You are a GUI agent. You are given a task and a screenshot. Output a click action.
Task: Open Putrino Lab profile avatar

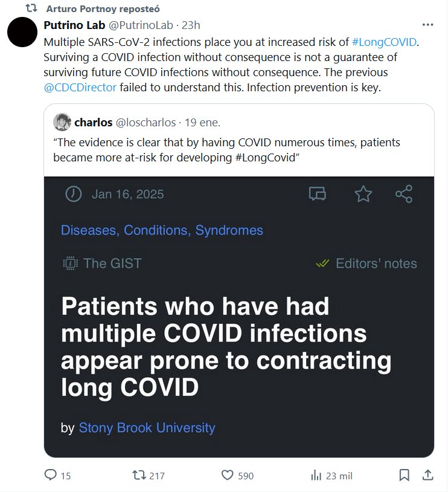tap(24, 33)
